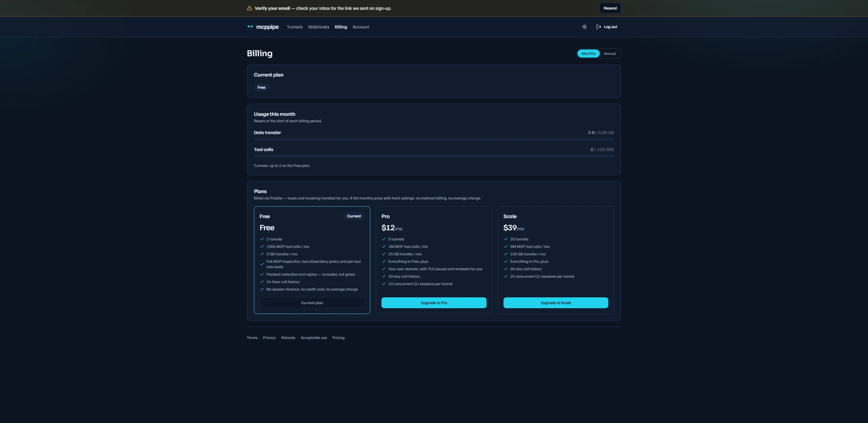Select Annual billing toggle

click(x=610, y=54)
